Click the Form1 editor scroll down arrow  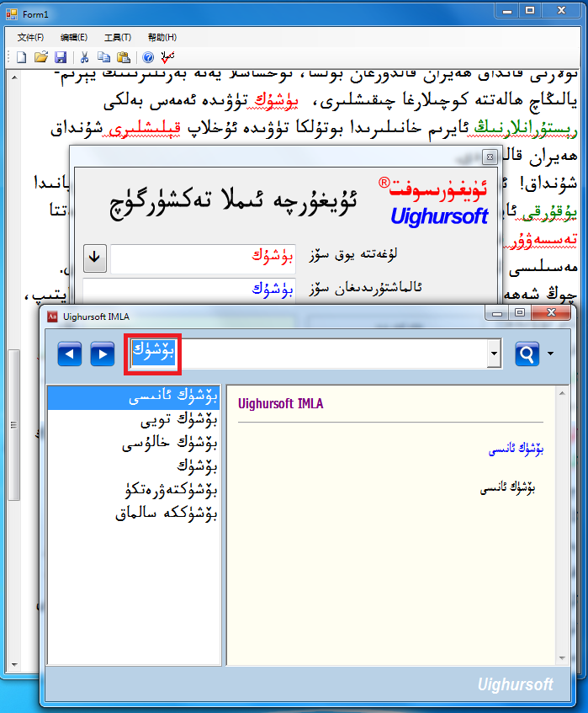14,665
